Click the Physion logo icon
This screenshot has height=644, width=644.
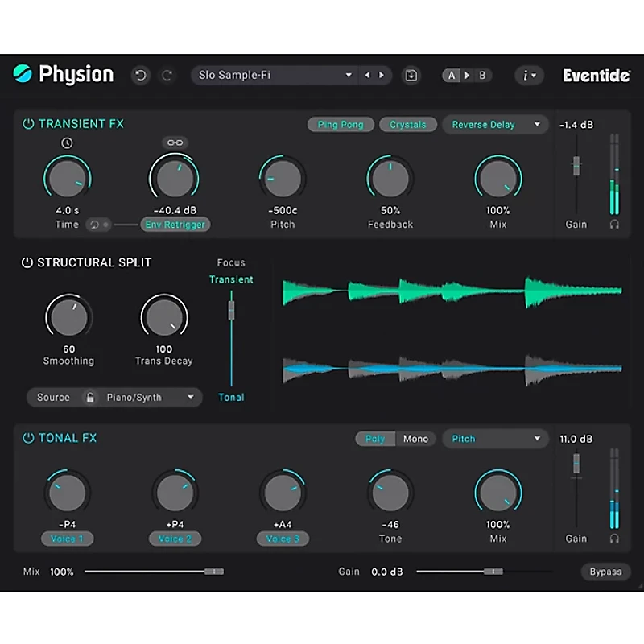pyautogui.click(x=23, y=74)
